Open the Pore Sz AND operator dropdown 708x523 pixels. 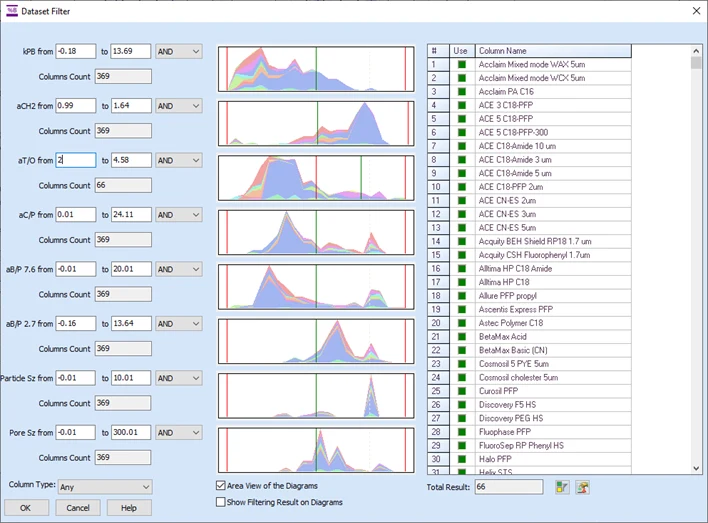178,432
